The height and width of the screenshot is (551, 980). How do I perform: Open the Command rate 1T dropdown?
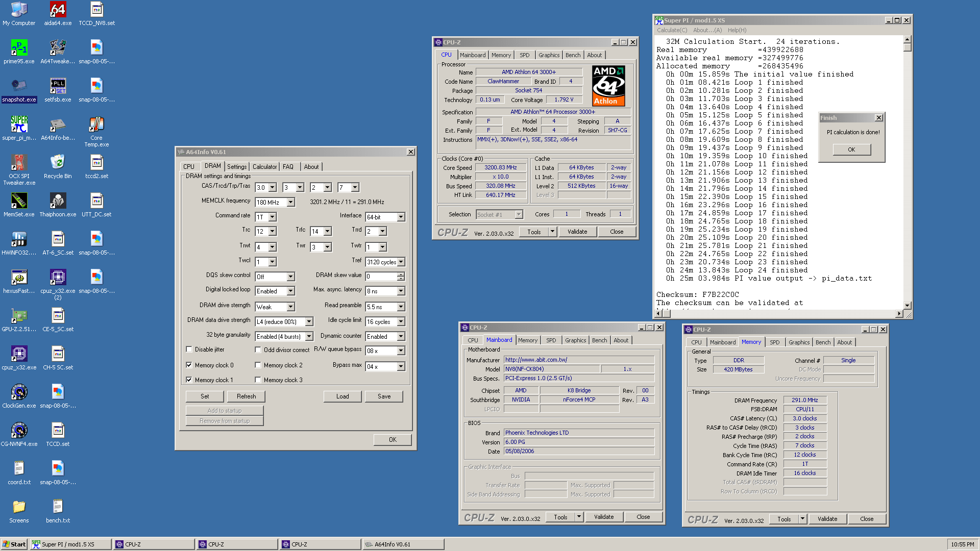[273, 217]
